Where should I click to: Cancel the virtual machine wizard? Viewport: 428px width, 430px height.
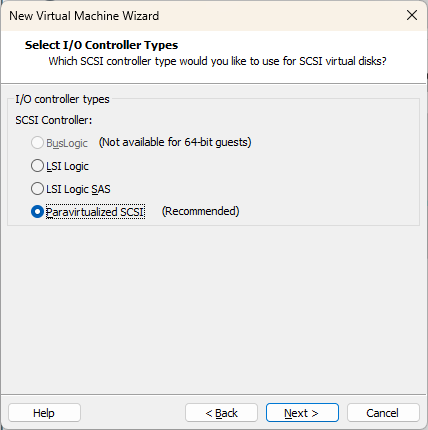(x=383, y=413)
